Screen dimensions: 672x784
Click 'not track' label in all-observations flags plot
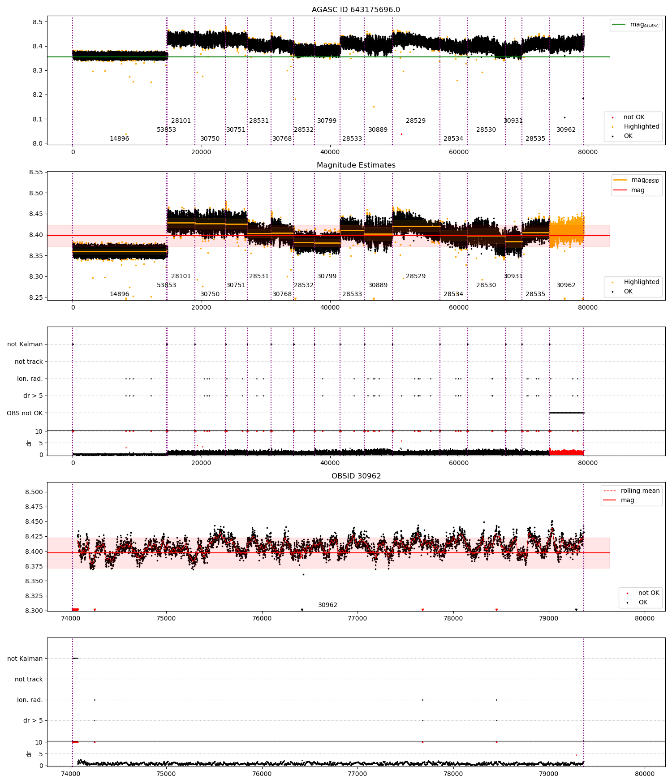[x=29, y=362]
